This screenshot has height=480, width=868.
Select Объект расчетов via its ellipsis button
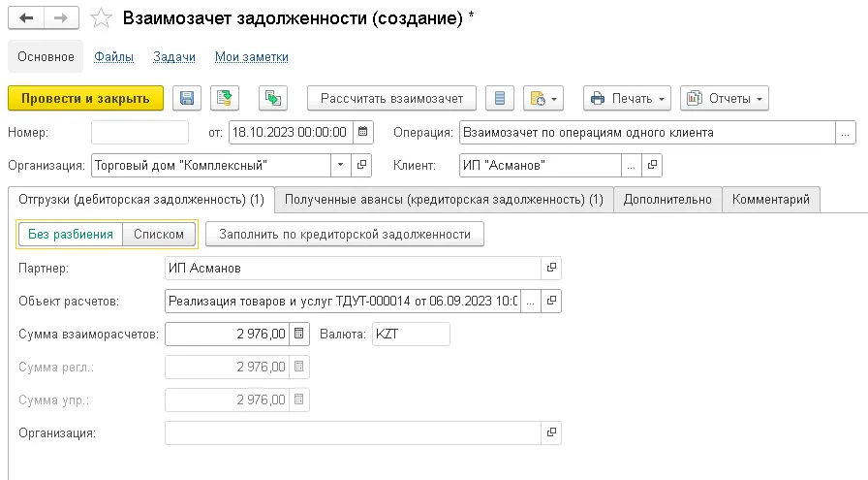pos(530,301)
